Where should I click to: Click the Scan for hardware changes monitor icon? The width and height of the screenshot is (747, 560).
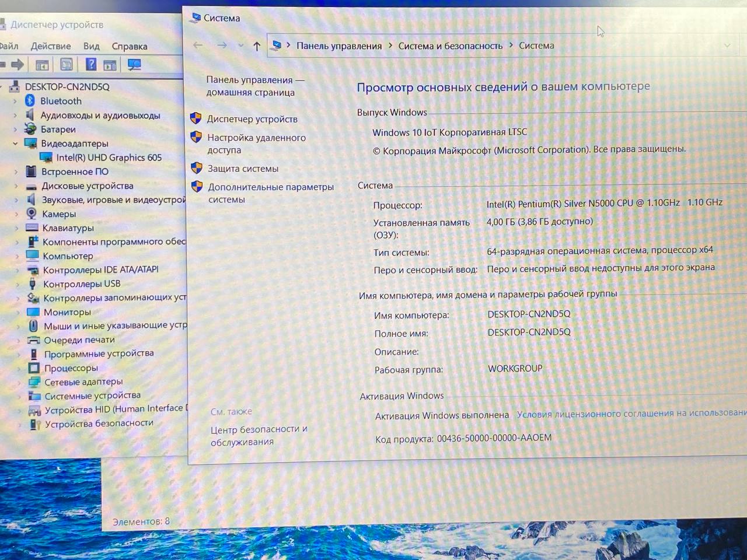click(x=134, y=65)
